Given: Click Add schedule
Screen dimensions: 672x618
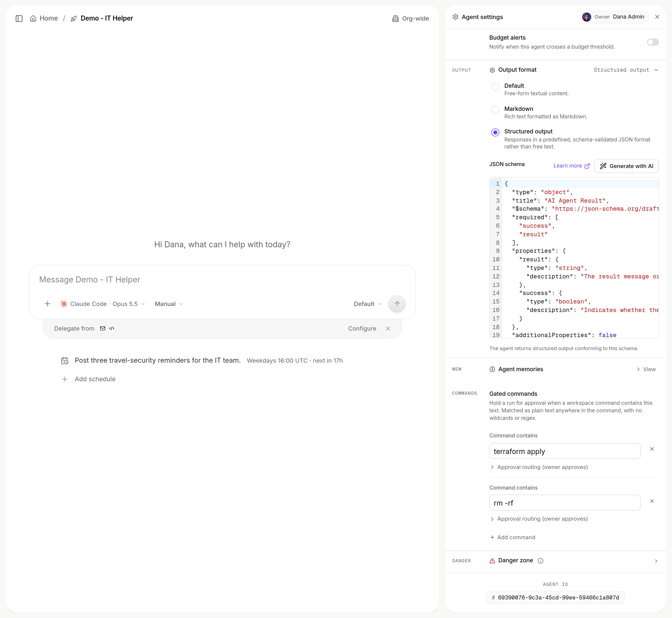Looking at the screenshot, I should tap(89, 379).
